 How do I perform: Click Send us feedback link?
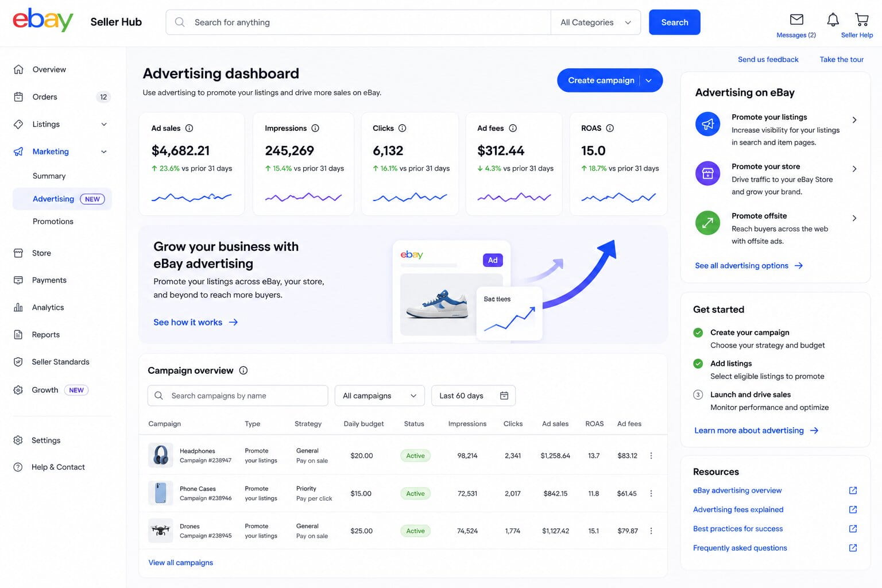[x=768, y=59]
